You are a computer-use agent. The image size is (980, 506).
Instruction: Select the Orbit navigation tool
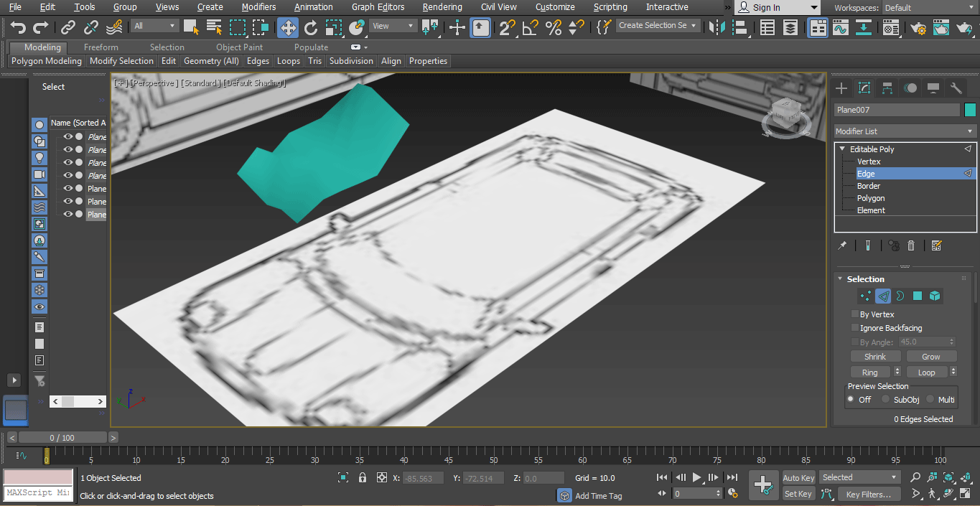[948, 493]
